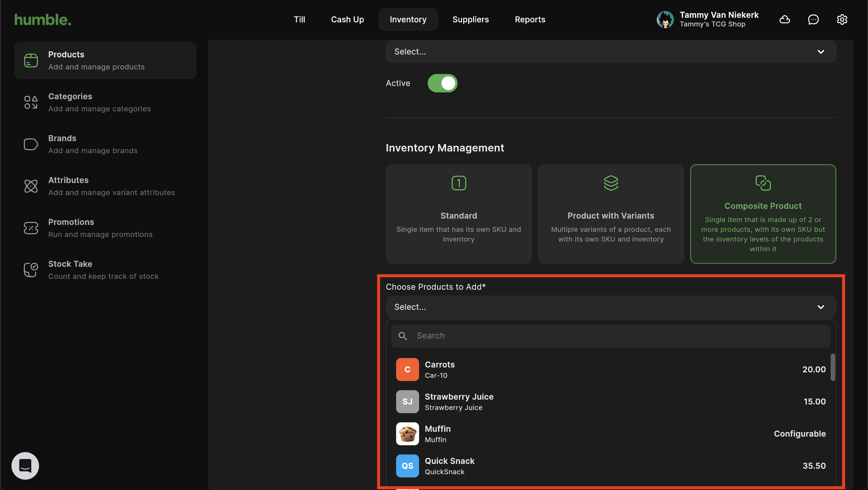Open the chat messages icon
The image size is (868, 490).
813,20
